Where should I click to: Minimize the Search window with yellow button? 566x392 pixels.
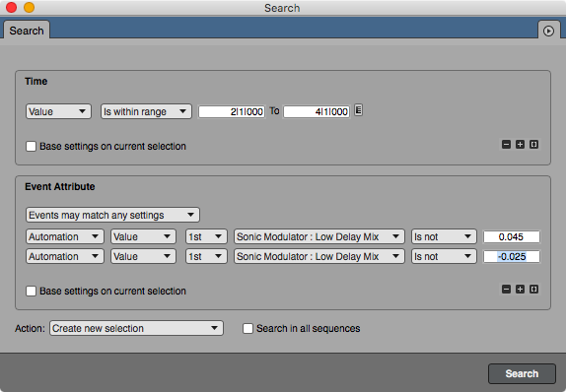point(30,7)
